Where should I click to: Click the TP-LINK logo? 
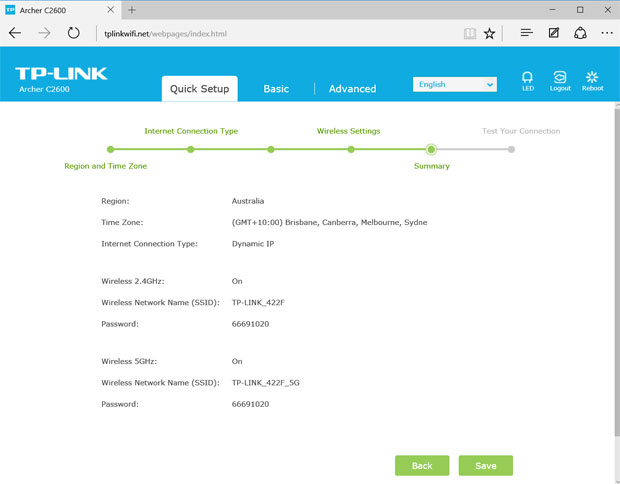point(61,74)
